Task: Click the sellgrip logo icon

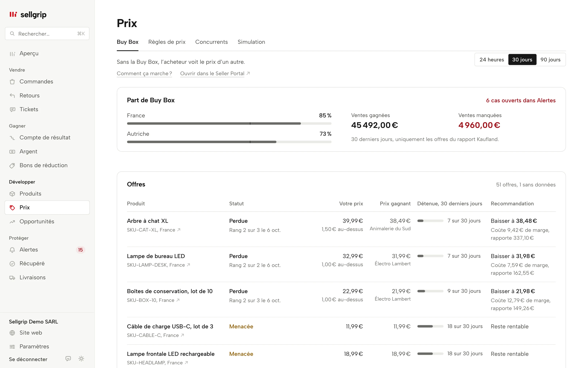Action: point(13,15)
